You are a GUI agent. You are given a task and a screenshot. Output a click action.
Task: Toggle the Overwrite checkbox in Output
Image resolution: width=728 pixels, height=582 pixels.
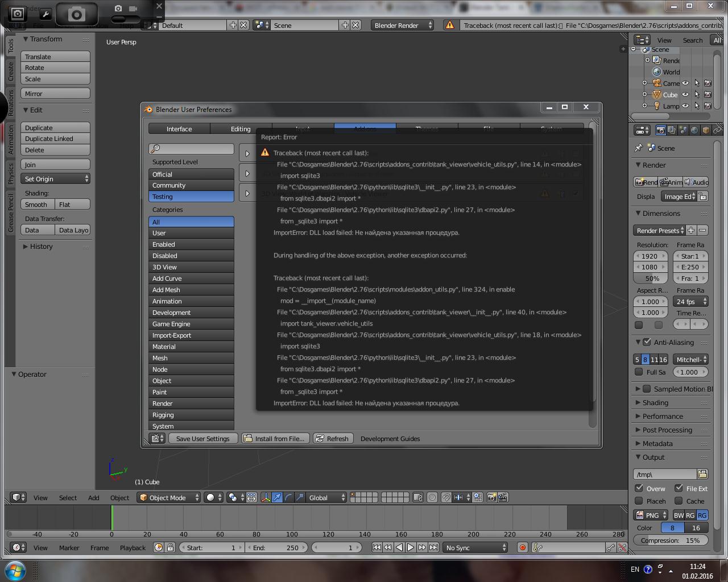[639, 488]
